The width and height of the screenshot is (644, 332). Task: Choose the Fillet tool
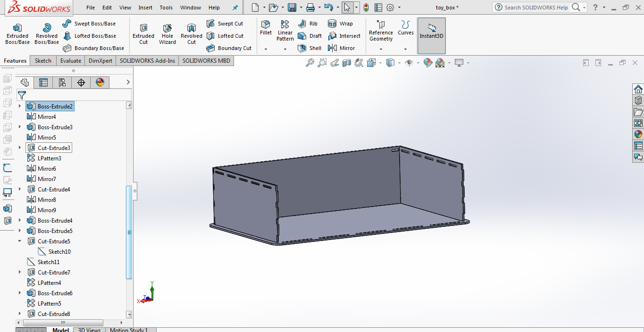(x=266, y=27)
